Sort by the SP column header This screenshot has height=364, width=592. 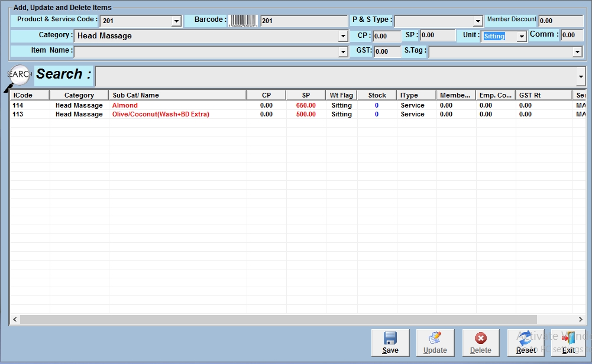(x=306, y=95)
